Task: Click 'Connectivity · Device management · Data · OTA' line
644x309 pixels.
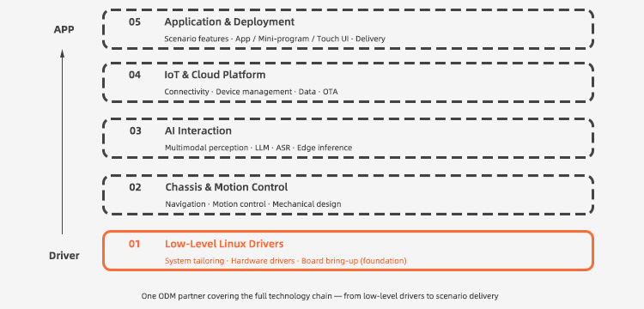Action: 251,92
